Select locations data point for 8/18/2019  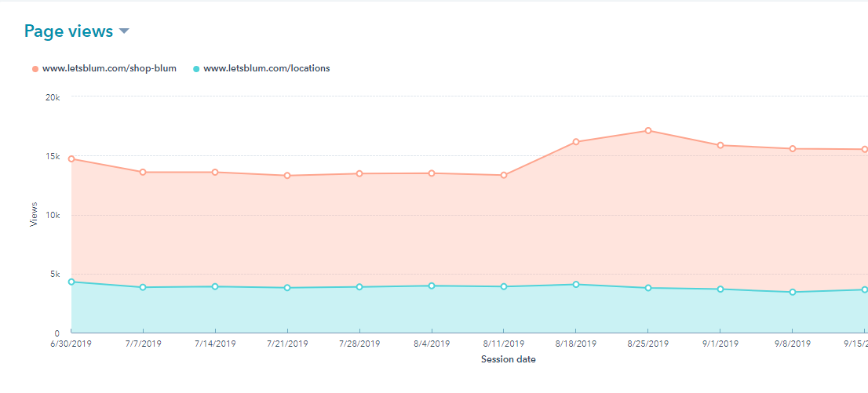[x=575, y=285]
